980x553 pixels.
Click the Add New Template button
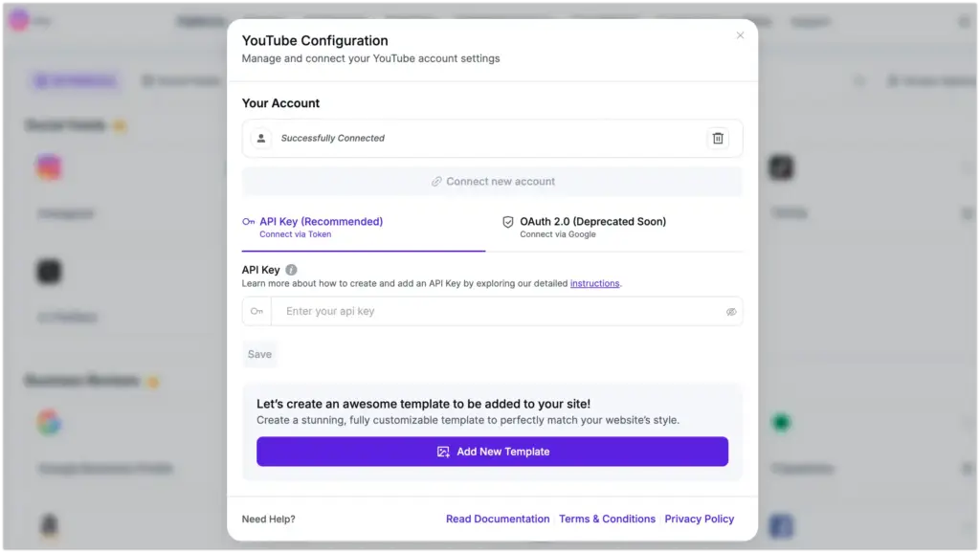(x=492, y=452)
